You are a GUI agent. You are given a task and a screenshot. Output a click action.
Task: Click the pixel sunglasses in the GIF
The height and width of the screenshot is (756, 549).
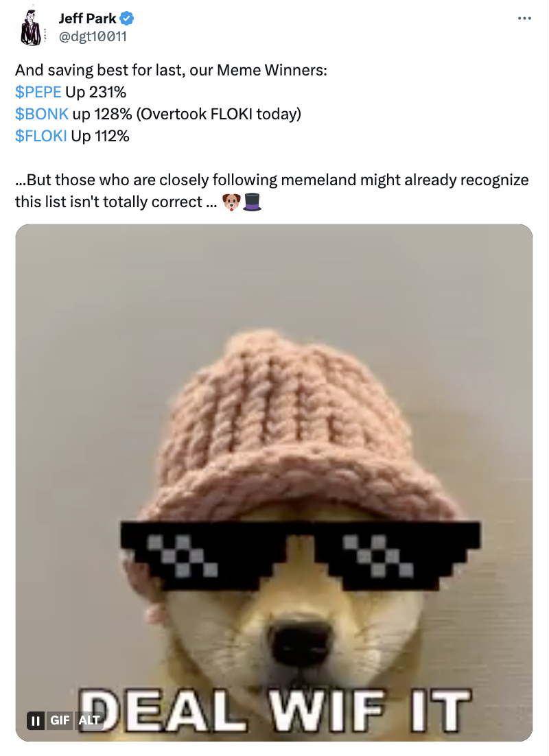[x=300, y=554]
